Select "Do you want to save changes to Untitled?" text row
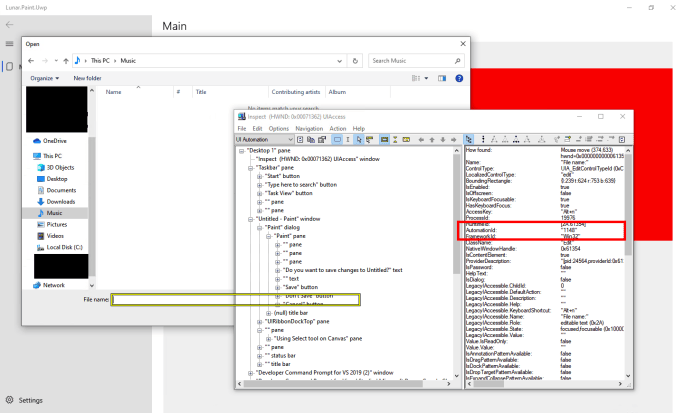This screenshot has width=684, height=413. point(343,270)
